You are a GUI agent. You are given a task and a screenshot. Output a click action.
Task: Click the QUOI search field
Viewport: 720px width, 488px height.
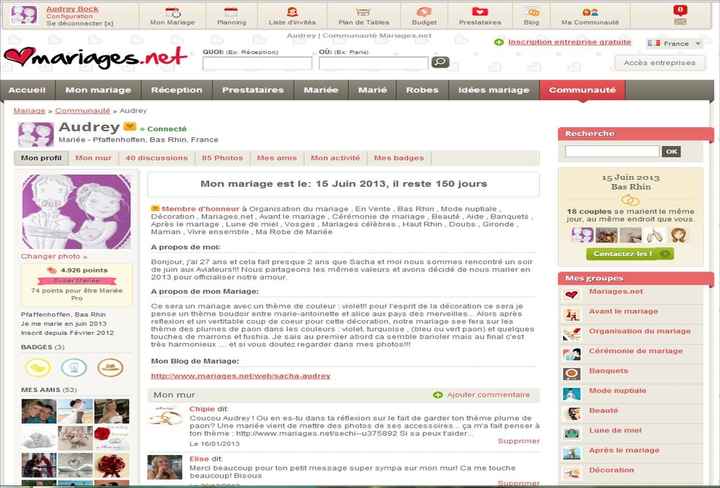coord(257,63)
